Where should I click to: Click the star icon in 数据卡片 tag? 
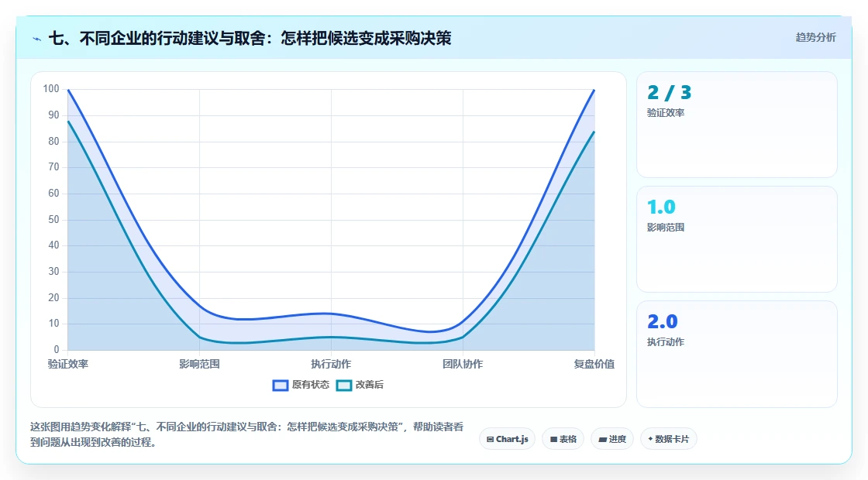coord(650,439)
